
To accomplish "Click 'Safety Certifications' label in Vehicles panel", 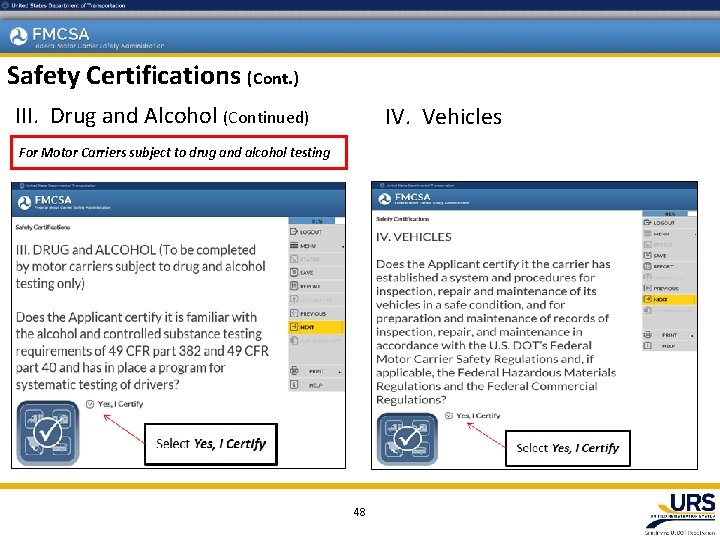I will pos(403,219).
